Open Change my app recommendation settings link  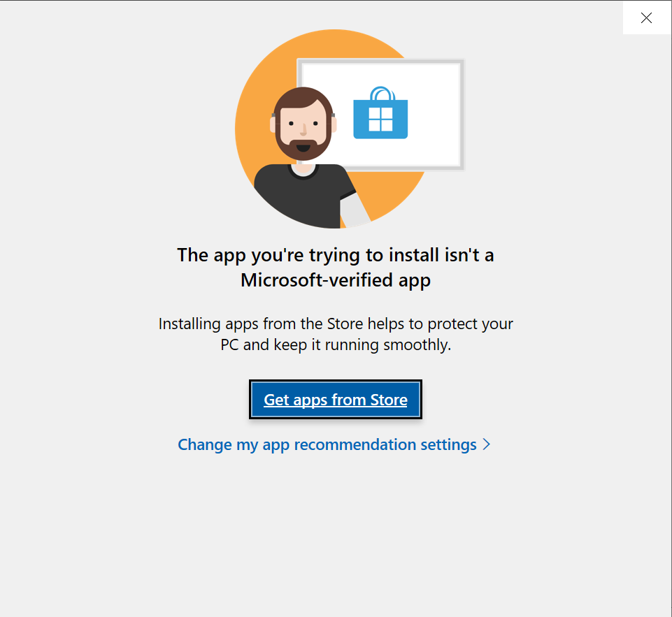(x=334, y=444)
